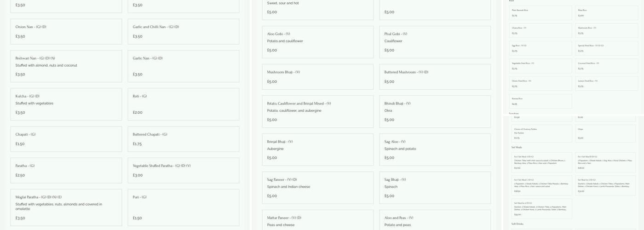The image size is (644, 230).
Task: Choose Peshwari Nan stuffed with almond
Action: pyautogui.click(x=66, y=66)
